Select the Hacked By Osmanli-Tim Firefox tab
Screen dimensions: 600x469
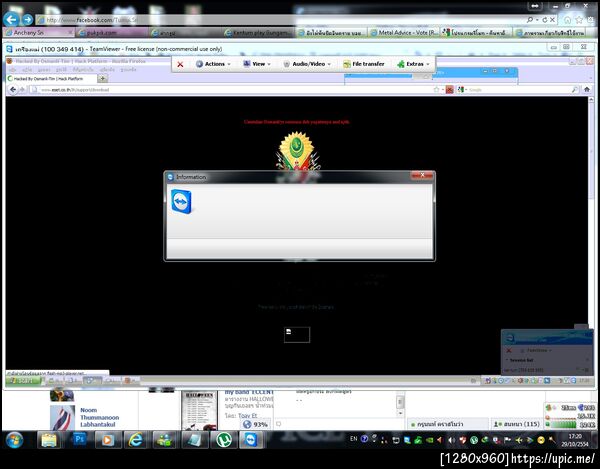pos(51,78)
